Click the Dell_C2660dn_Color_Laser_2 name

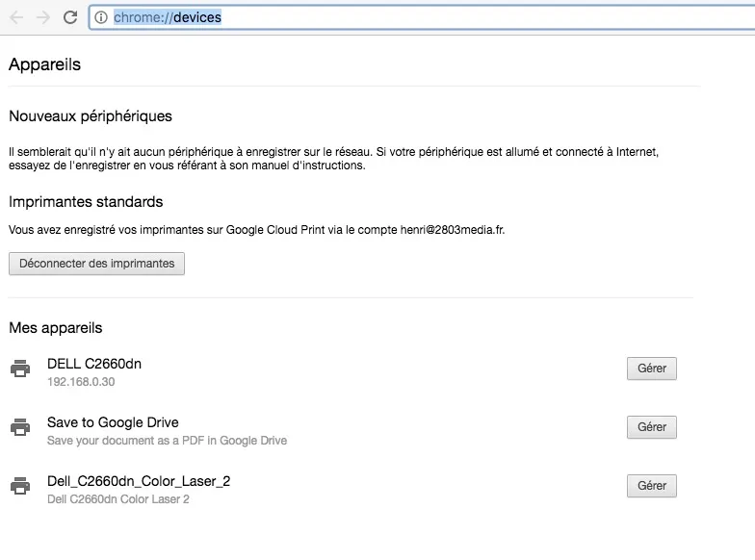(139, 481)
